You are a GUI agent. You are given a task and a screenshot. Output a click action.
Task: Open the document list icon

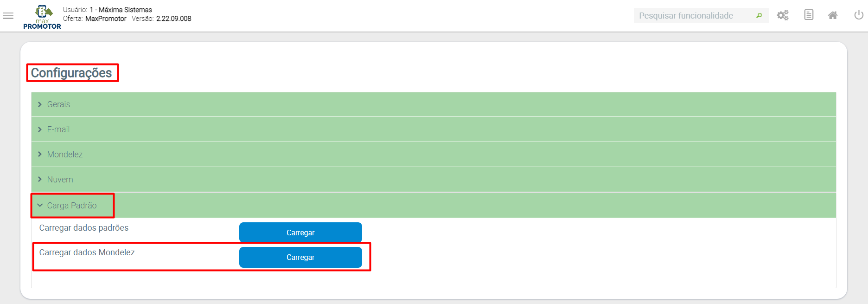point(809,15)
